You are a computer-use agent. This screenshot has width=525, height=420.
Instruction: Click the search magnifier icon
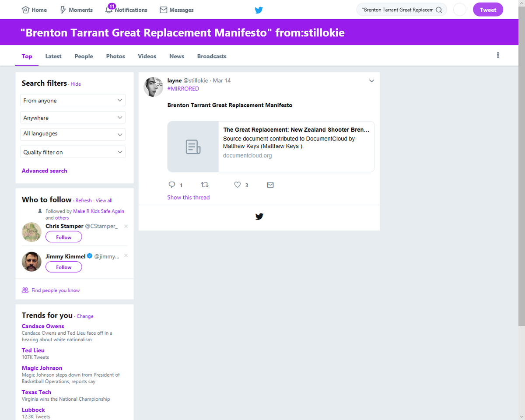(x=439, y=10)
